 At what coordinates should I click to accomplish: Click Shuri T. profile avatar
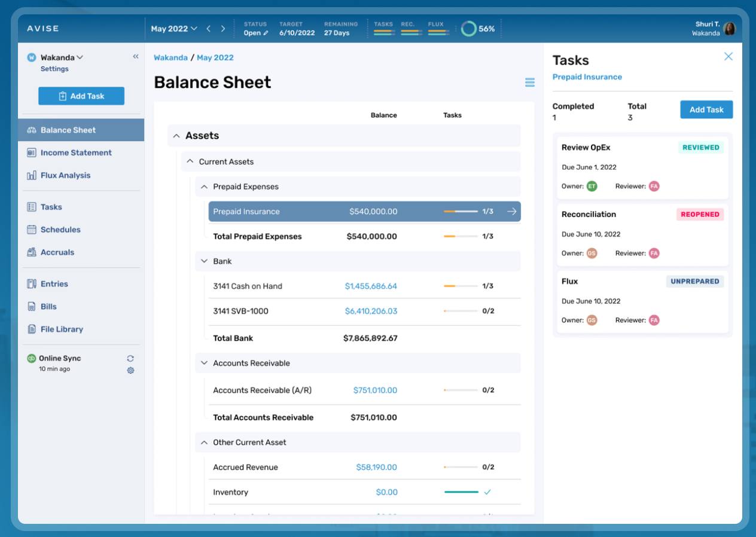point(729,29)
